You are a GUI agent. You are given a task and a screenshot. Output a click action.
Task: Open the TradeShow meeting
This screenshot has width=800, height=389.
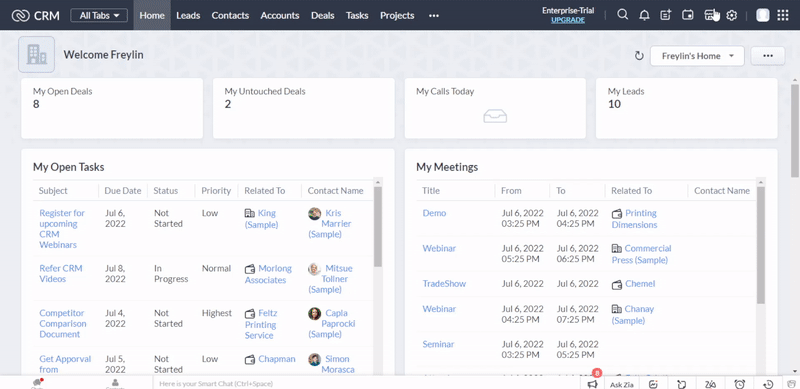click(x=444, y=283)
